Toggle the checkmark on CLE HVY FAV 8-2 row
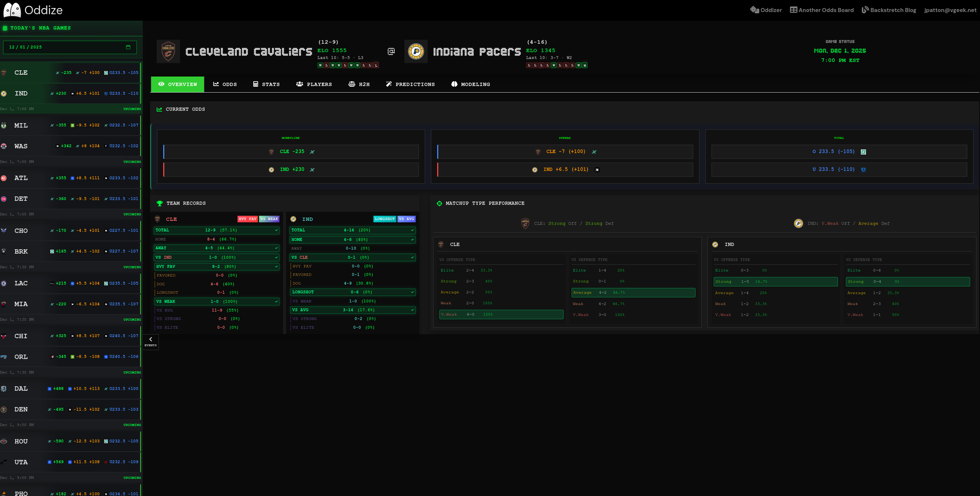980x496 pixels. point(277,266)
